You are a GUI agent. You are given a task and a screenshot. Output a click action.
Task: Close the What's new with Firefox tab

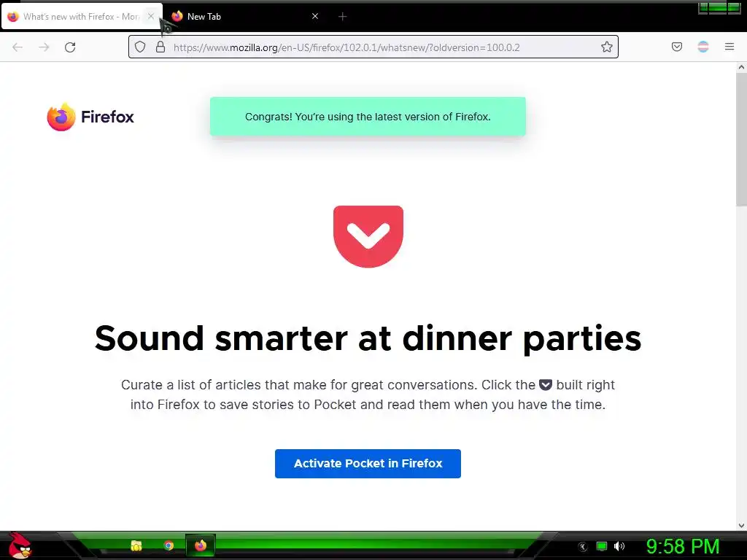[x=150, y=16]
